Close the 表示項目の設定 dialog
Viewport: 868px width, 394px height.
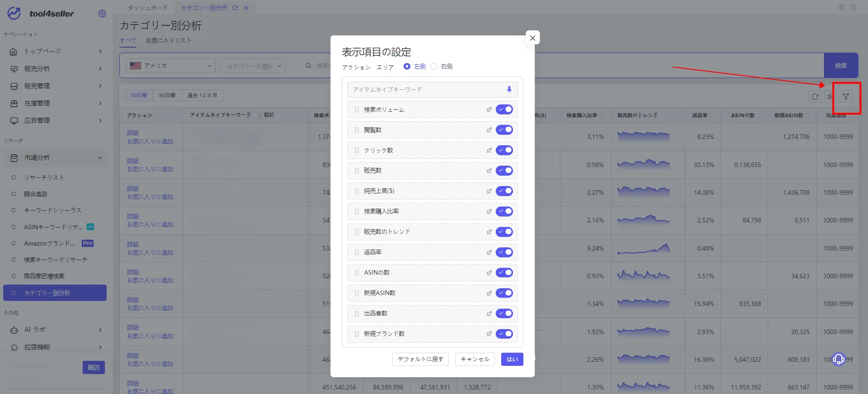(x=533, y=38)
